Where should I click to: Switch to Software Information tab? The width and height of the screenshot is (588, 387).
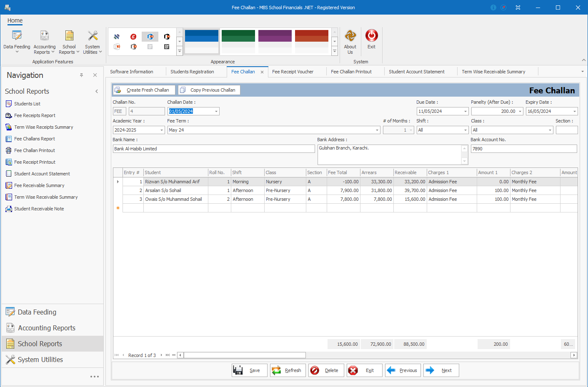point(132,72)
